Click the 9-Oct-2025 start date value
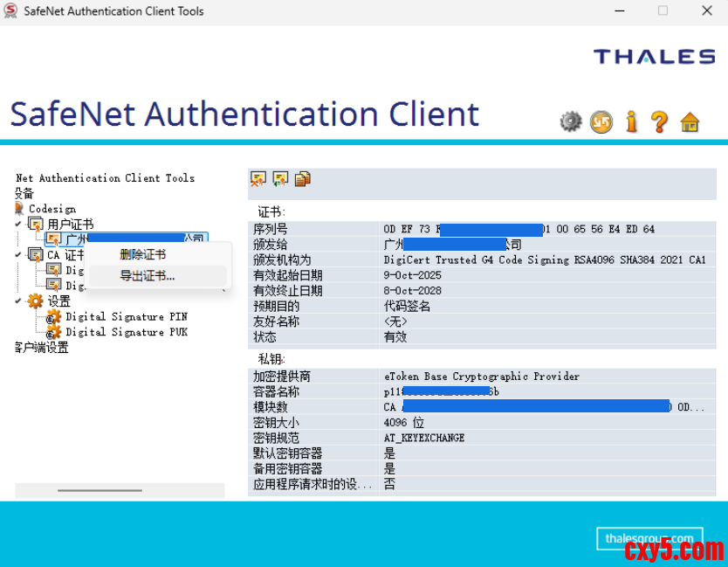728x567 pixels. pos(412,275)
